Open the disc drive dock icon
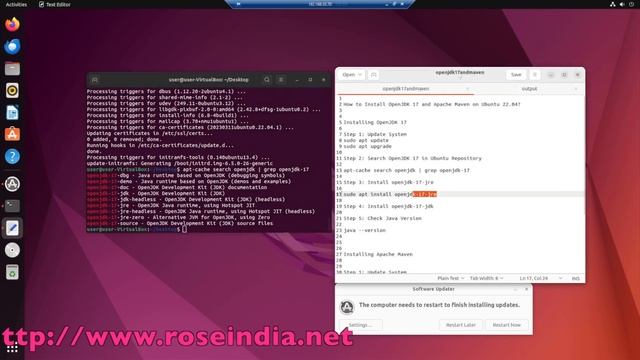Screen dimensions: 640x360 12,250
